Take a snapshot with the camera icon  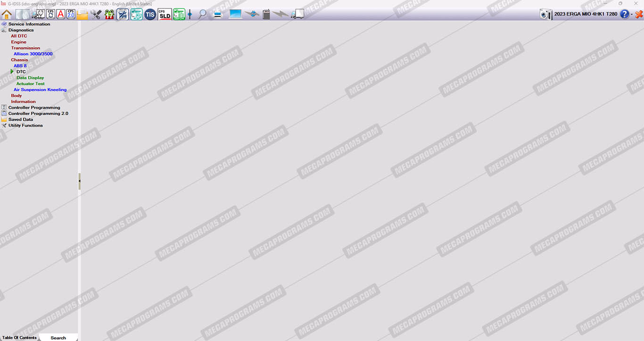pos(546,14)
